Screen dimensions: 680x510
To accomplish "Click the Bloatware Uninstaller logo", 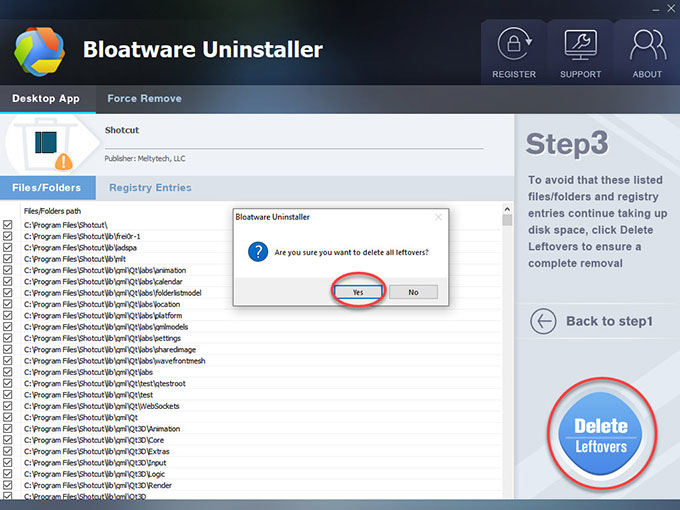I will [39, 51].
